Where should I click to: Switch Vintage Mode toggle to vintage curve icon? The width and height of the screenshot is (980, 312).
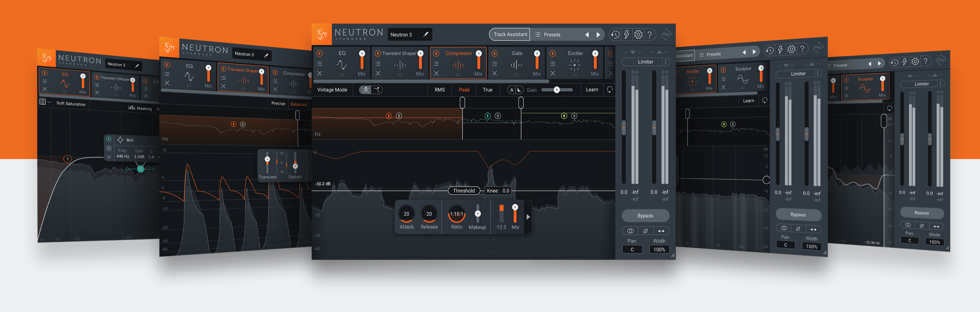point(377,90)
